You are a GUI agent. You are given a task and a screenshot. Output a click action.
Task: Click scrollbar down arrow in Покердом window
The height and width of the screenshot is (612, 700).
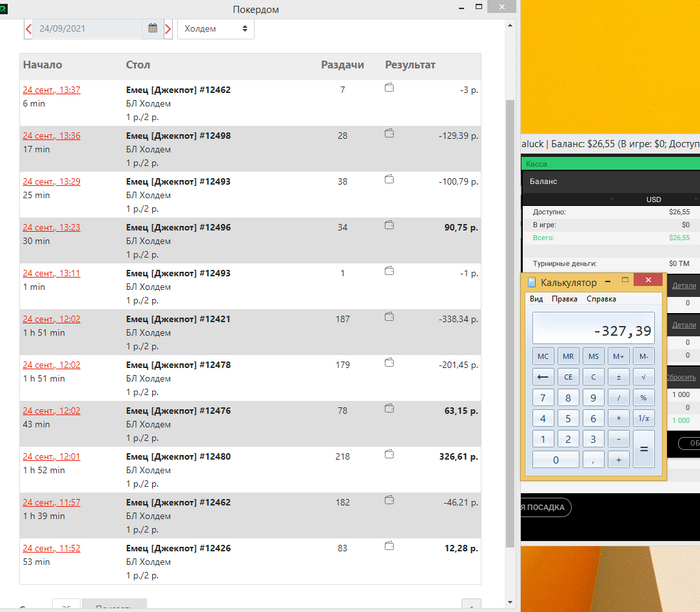pos(510,602)
